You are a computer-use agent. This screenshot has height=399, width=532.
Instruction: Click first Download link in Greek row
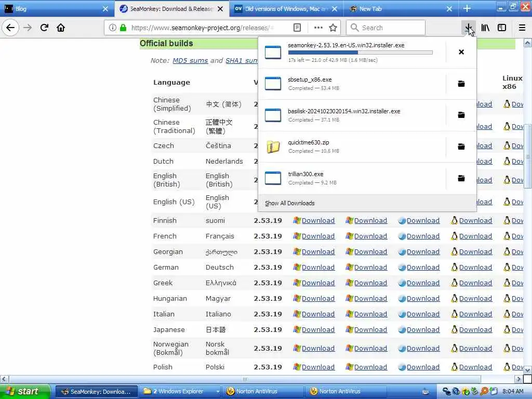pos(318,283)
